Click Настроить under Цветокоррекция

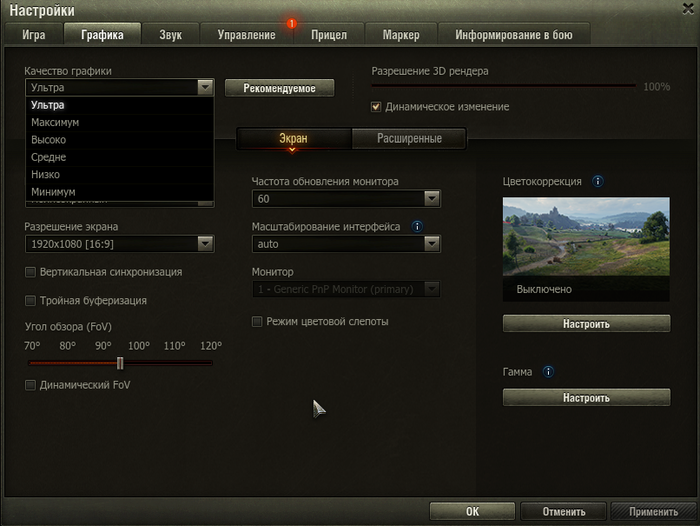click(586, 323)
